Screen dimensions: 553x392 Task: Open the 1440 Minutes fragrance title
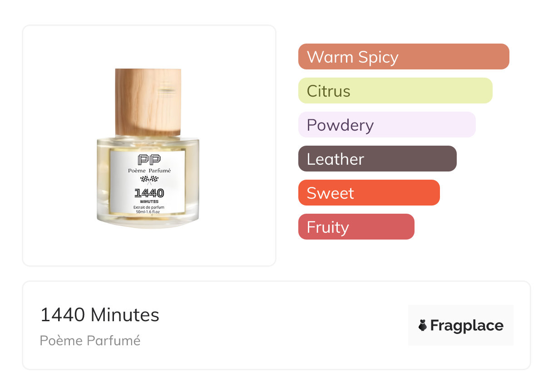[x=100, y=315]
